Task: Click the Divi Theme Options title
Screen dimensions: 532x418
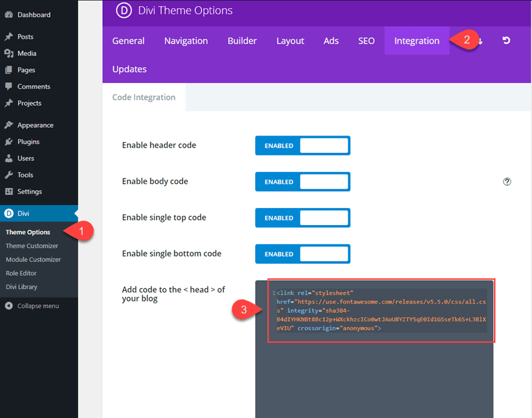Action: pyautogui.click(x=185, y=10)
